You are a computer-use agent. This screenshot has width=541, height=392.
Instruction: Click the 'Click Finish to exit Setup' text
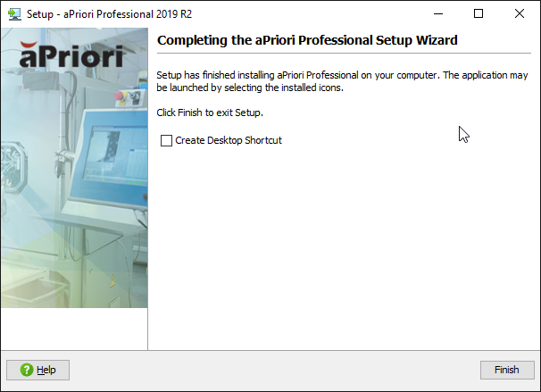(x=210, y=113)
